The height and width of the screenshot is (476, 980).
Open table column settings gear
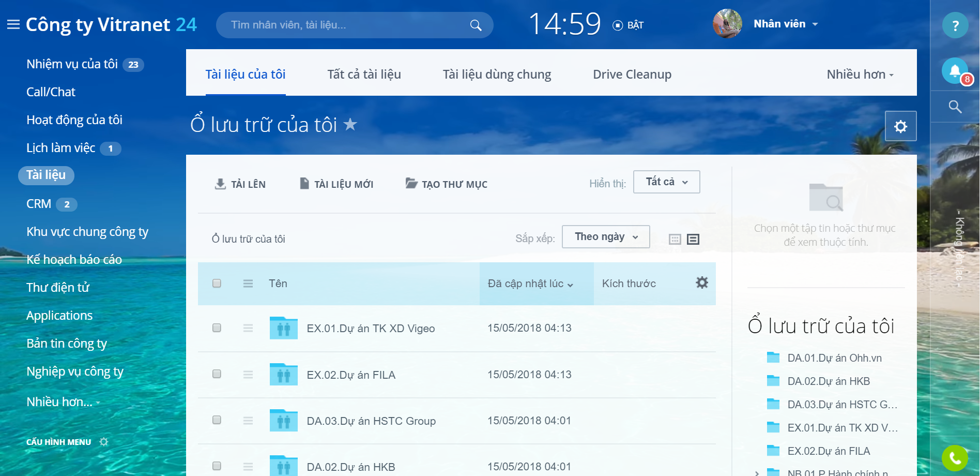702,282
